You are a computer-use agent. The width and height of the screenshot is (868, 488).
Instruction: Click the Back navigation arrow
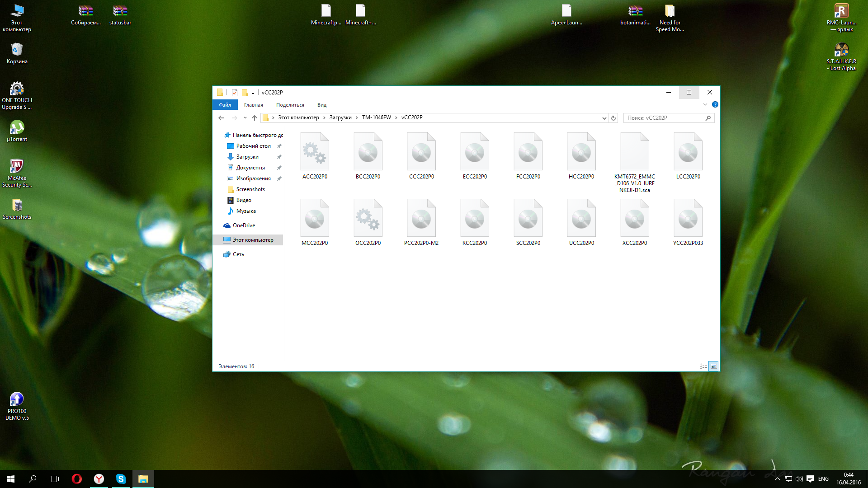pos(221,118)
